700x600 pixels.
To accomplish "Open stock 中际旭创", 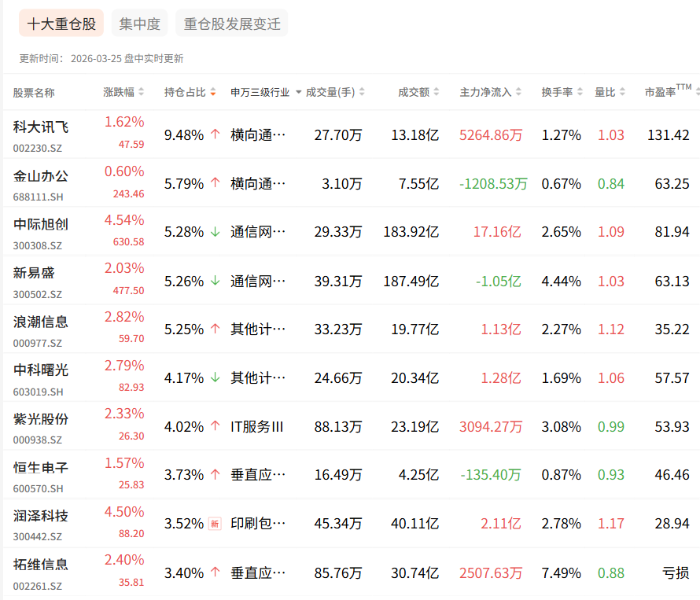I will point(41,224).
